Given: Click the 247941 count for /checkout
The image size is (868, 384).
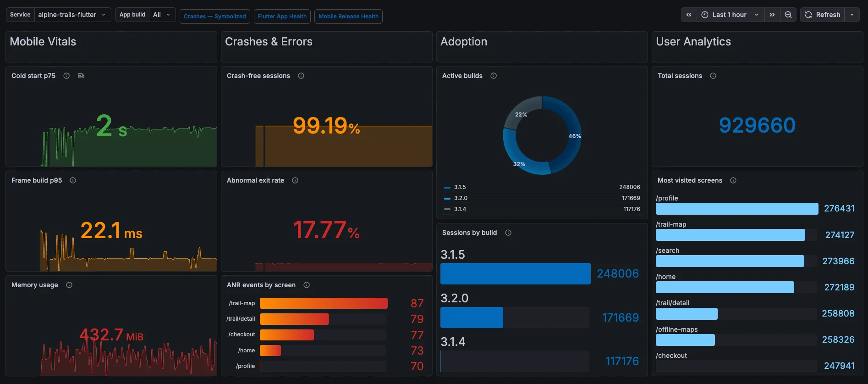Looking at the screenshot, I should tap(839, 366).
